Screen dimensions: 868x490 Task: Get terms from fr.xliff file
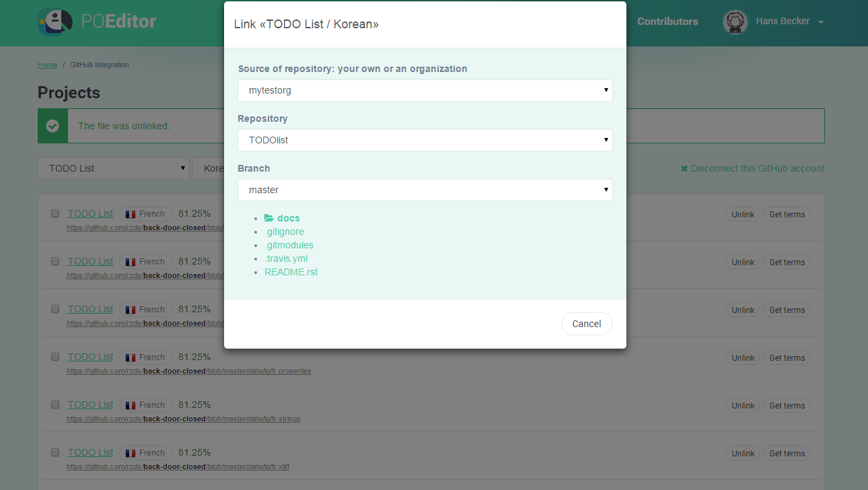[x=787, y=453]
